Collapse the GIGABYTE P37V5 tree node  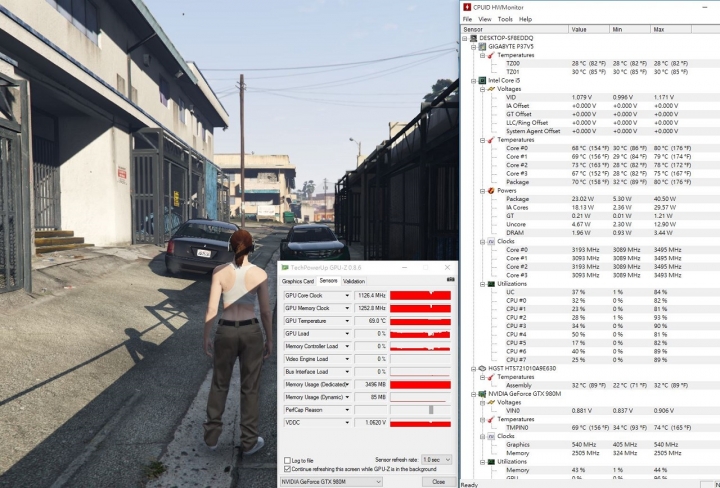tap(473, 47)
